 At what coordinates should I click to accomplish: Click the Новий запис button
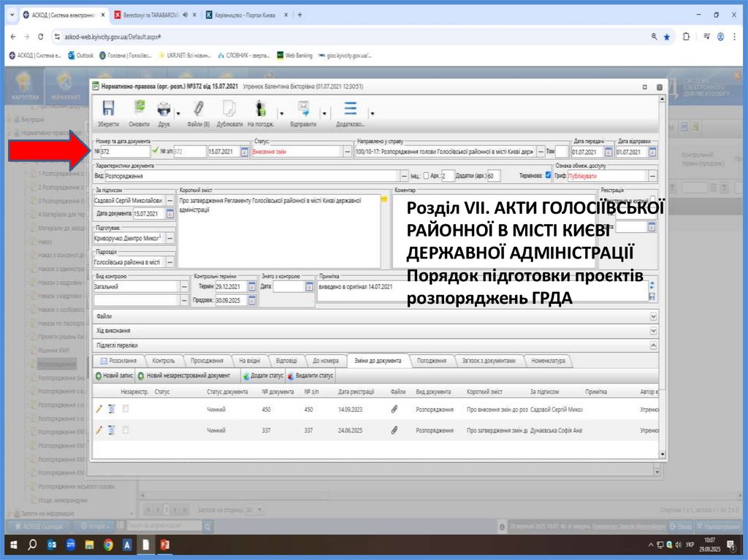[114, 375]
